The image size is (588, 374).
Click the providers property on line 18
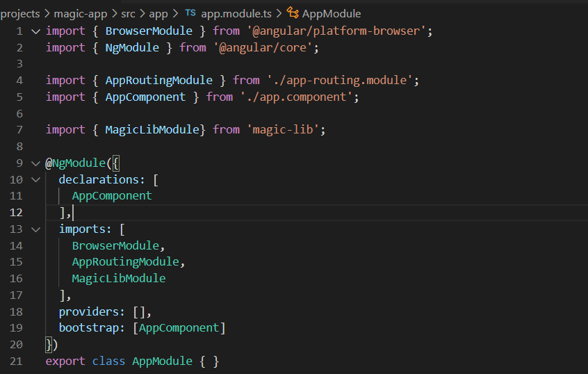tap(89, 311)
